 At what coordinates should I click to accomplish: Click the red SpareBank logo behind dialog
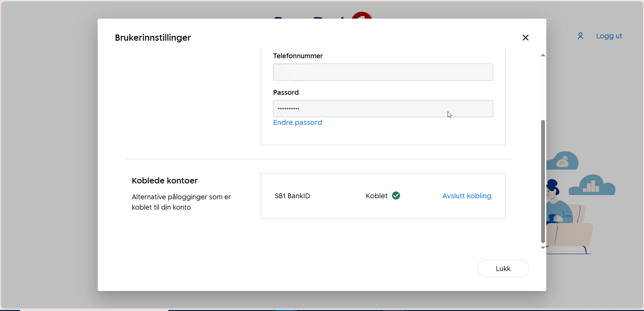pyautogui.click(x=361, y=15)
